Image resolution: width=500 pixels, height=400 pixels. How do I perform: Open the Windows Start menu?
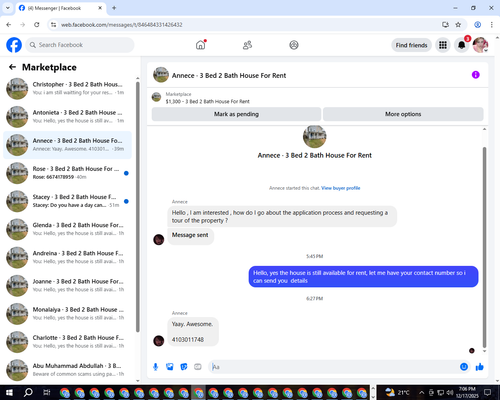point(9,393)
